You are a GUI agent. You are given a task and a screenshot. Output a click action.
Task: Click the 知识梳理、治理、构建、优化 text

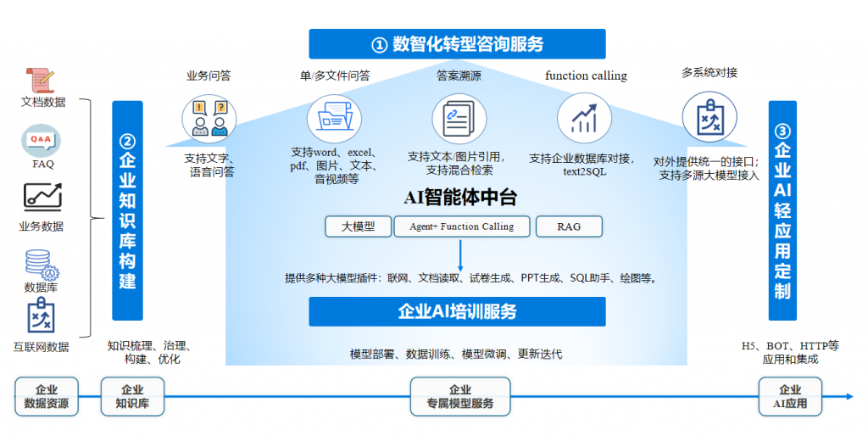click(151, 352)
